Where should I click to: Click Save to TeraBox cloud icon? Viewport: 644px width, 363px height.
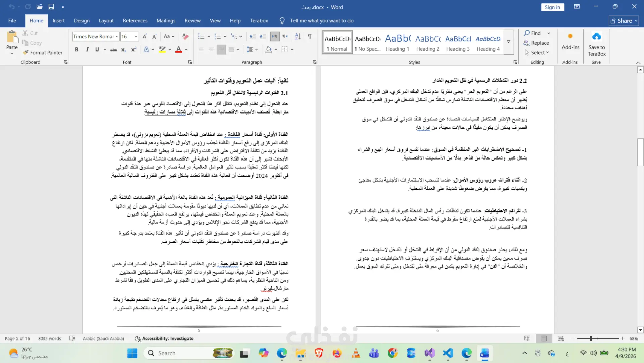pos(597,36)
